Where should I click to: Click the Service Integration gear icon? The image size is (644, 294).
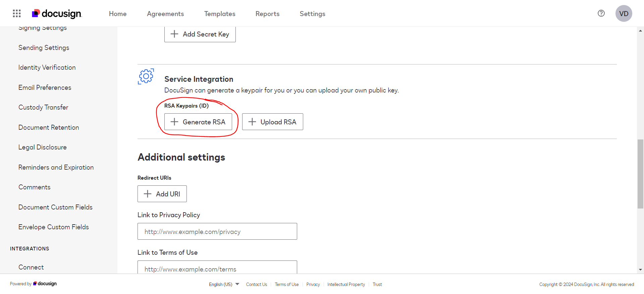coord(146,76)
